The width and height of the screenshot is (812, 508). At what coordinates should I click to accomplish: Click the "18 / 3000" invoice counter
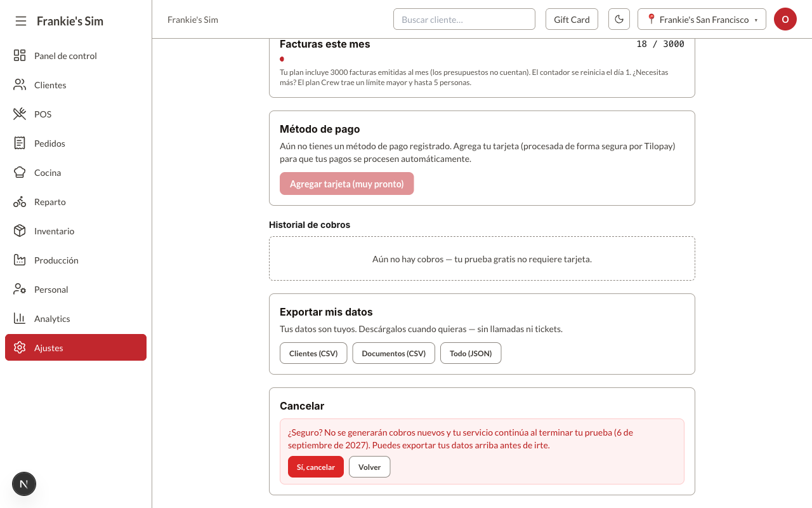point(660,44)
